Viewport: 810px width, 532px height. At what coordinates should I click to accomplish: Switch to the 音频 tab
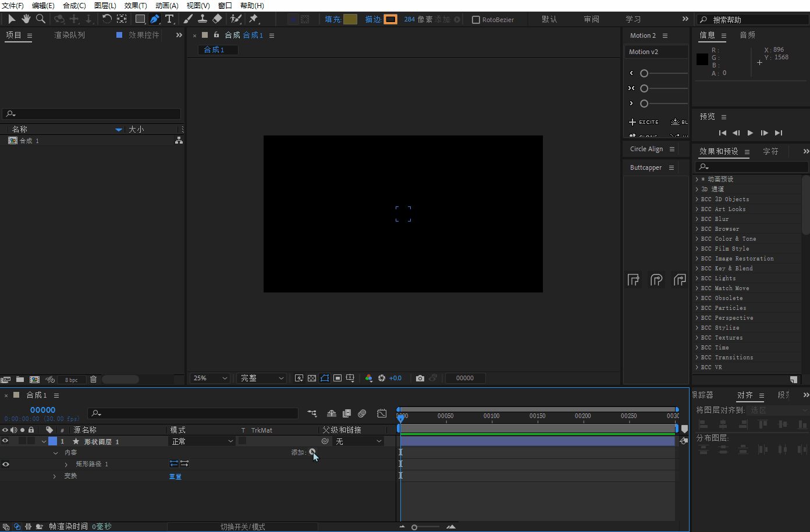[748, 35]
